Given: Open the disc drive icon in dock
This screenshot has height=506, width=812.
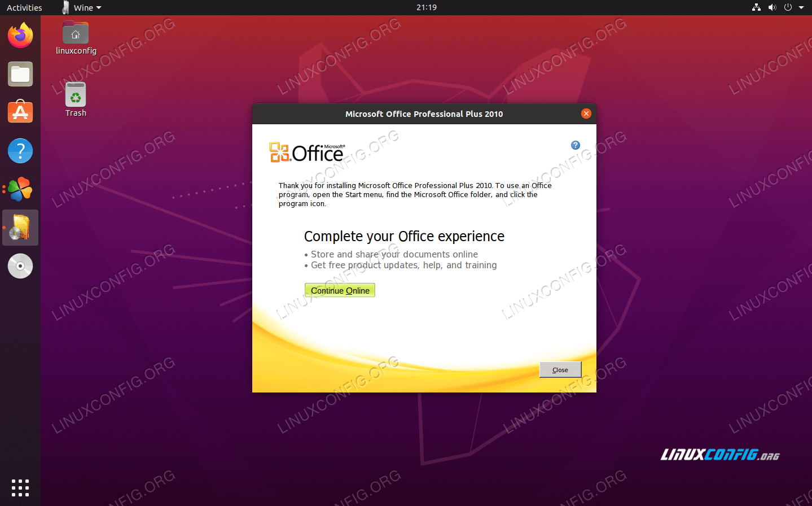Looking at the screenshot, I should click(x=20, y=266).
